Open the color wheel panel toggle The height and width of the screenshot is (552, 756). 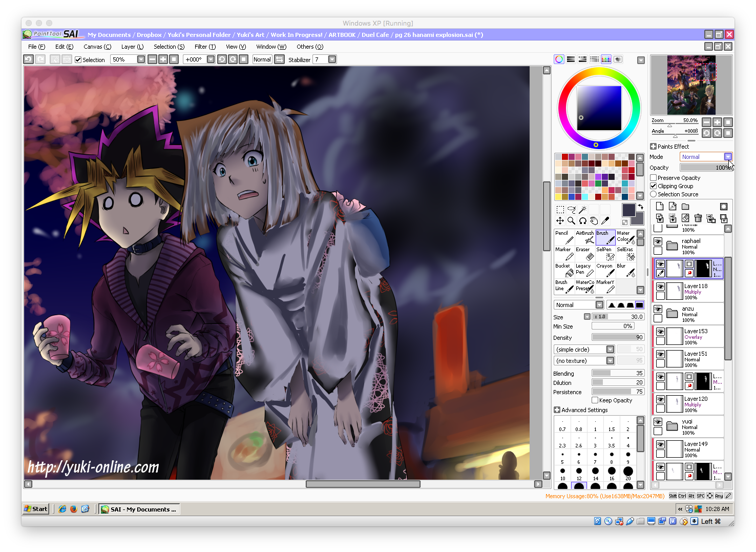[x=559, y=59]
